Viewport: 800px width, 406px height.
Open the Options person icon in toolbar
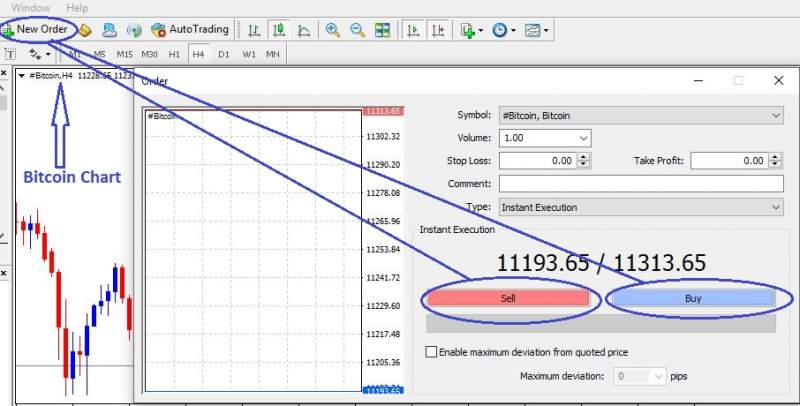point(109,30)
